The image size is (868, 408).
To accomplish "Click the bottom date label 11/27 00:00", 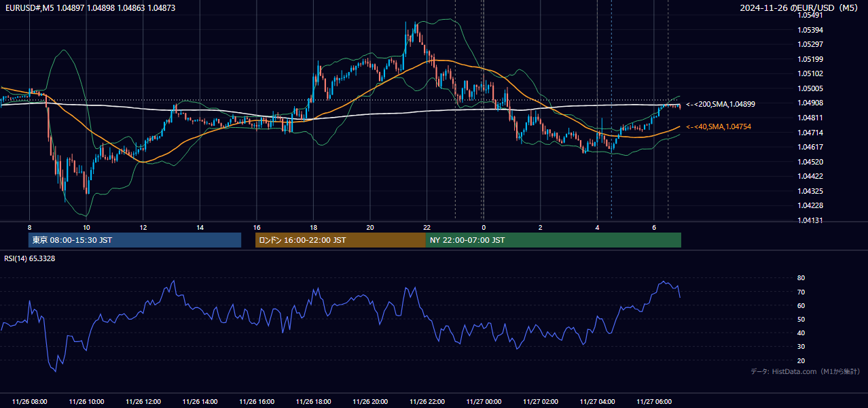I will pos(483,402).
